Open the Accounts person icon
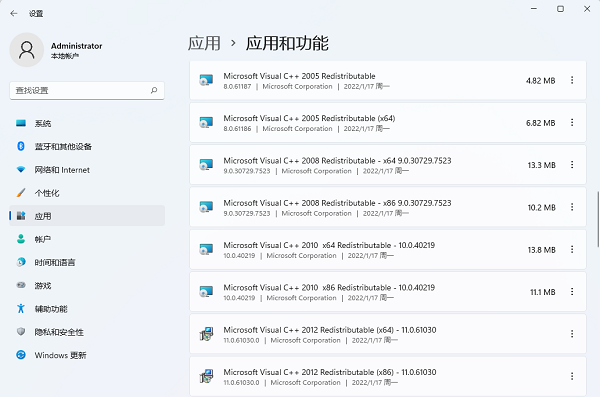 [21, 239]
